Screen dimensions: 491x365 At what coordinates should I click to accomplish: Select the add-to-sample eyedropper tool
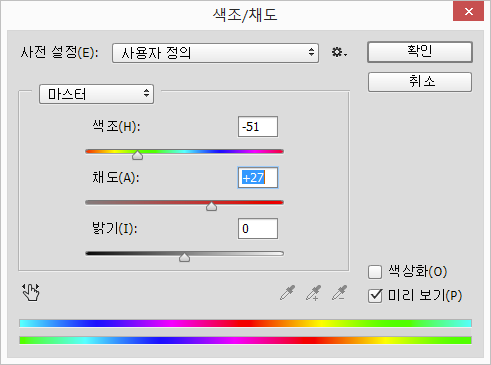click(x=313, y=293)
